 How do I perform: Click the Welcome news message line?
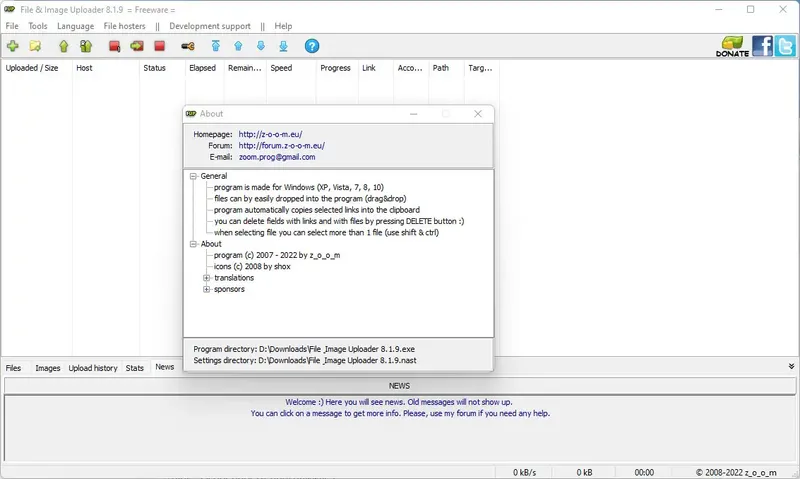[399, 402]
